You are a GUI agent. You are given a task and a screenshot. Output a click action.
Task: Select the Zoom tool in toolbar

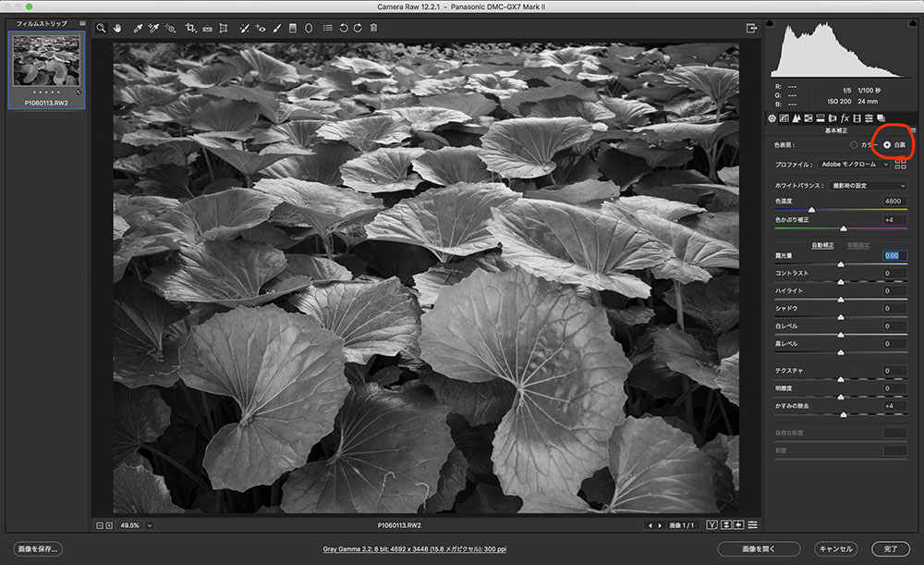(x=101, y=29)
